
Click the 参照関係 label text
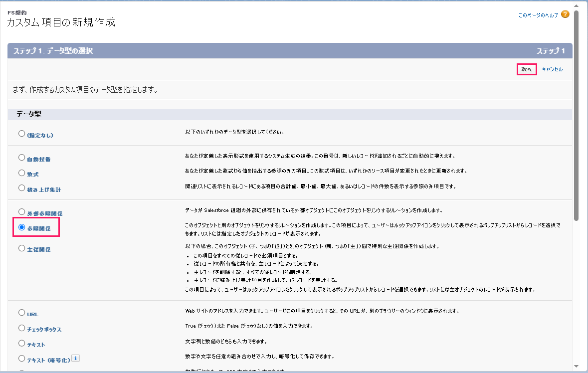[x=38, y=229]
